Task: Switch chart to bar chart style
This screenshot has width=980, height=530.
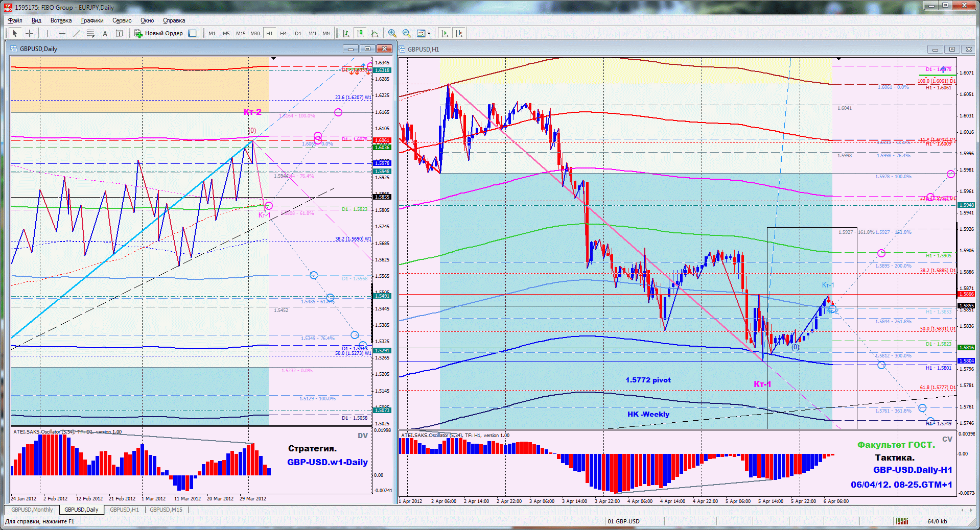Action: pyautogui.click(x=346, y=33)
